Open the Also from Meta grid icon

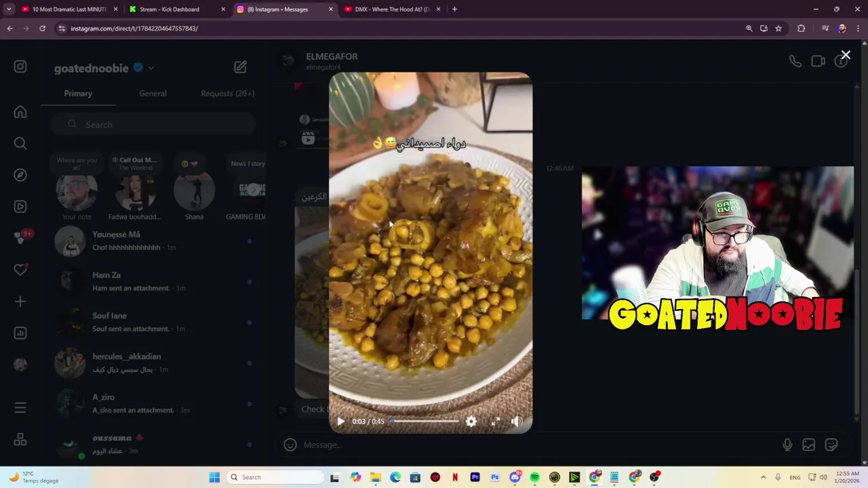pos(20,440)
